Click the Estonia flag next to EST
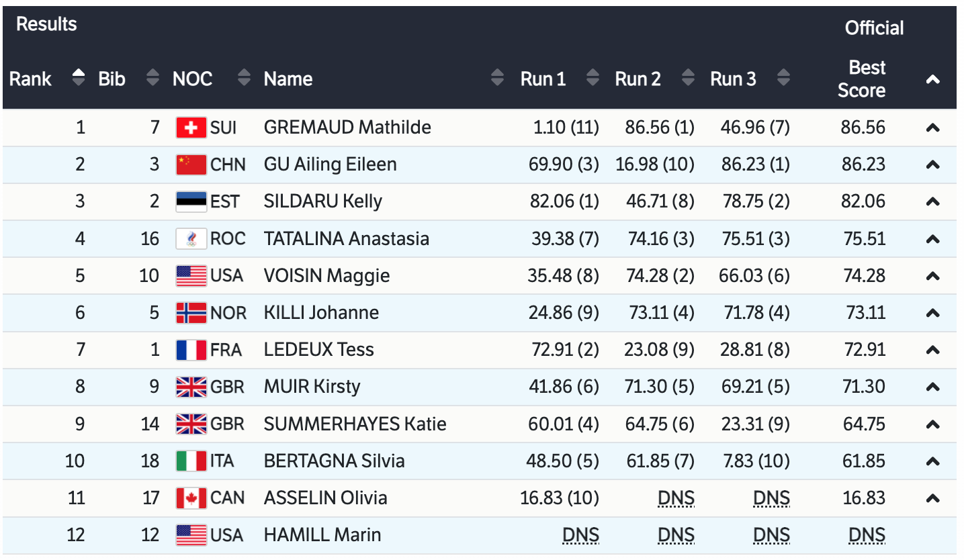This screenshot has height=560, width=964. [x=191, y=201]
